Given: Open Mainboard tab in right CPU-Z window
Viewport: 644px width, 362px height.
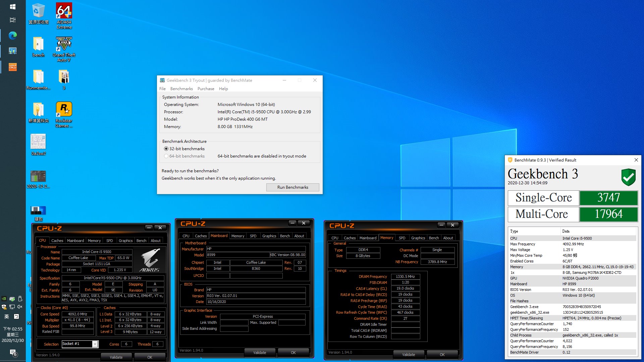Looking at the screenshot, I should click(x=368, y=238).
